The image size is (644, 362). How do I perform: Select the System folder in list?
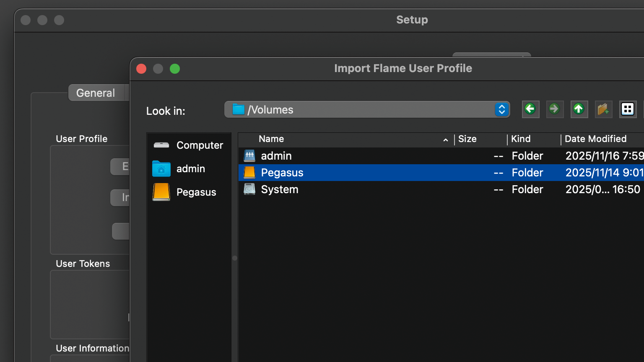pyautogui.click(x=280, y=189)
